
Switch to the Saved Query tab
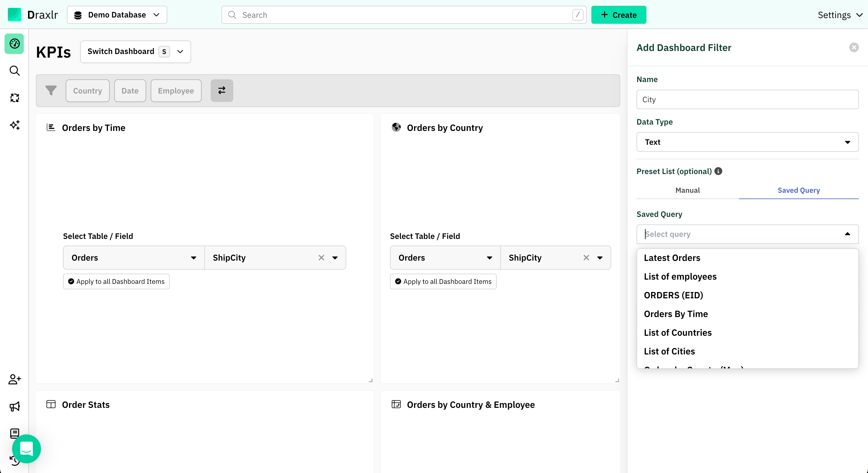799,190
